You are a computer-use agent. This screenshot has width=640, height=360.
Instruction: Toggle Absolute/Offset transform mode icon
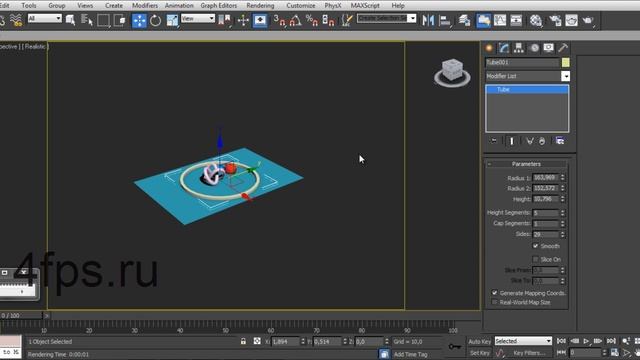coord(257,341)
